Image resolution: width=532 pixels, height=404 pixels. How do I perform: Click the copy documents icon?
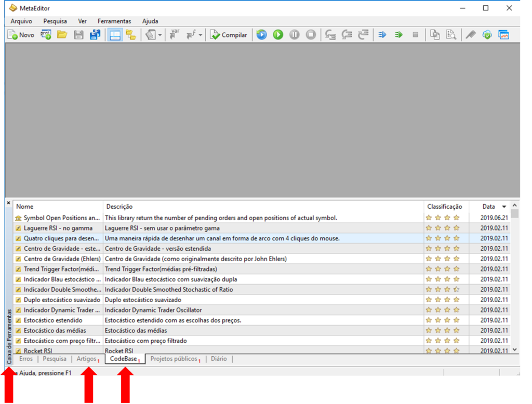click(x=435, y=35)
